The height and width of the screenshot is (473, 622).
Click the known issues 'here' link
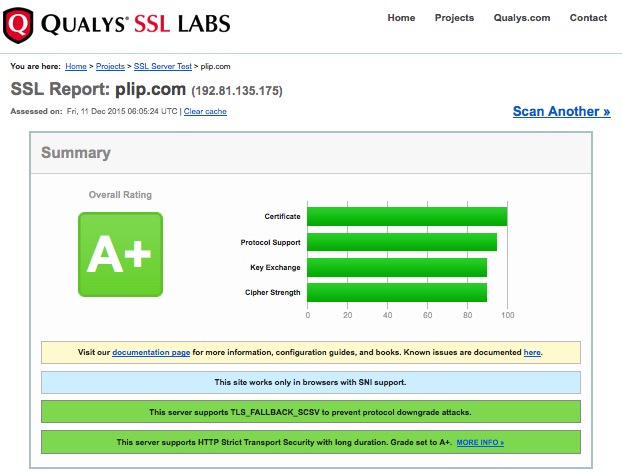532,352
